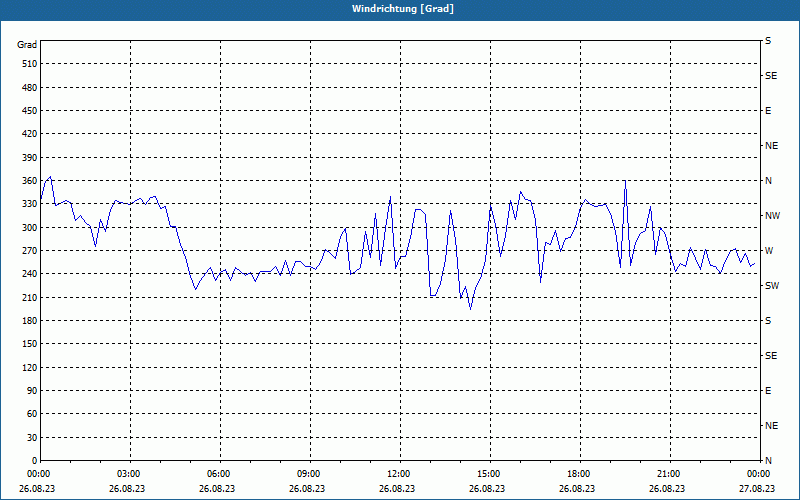Select the 180 y-axis value

click(30, 321)
